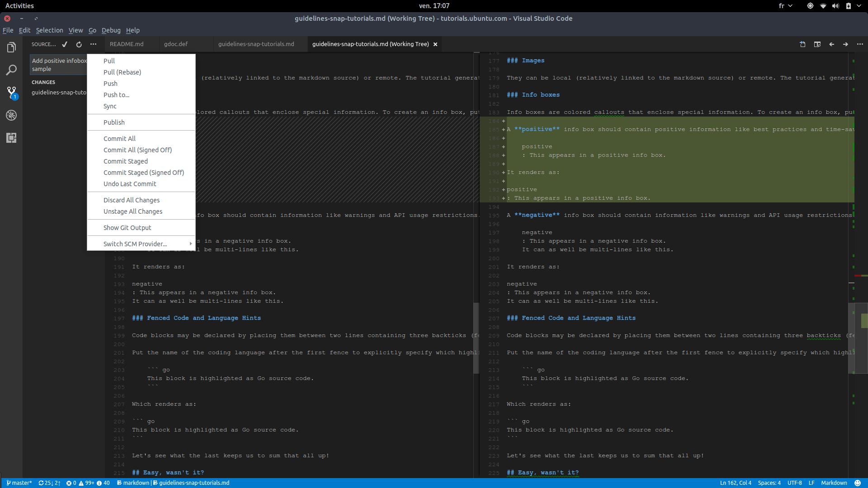This screenshot has height=488, width=868.
Task: Click the refresh/sync icon in SCM panel
Action: (78, 44)
